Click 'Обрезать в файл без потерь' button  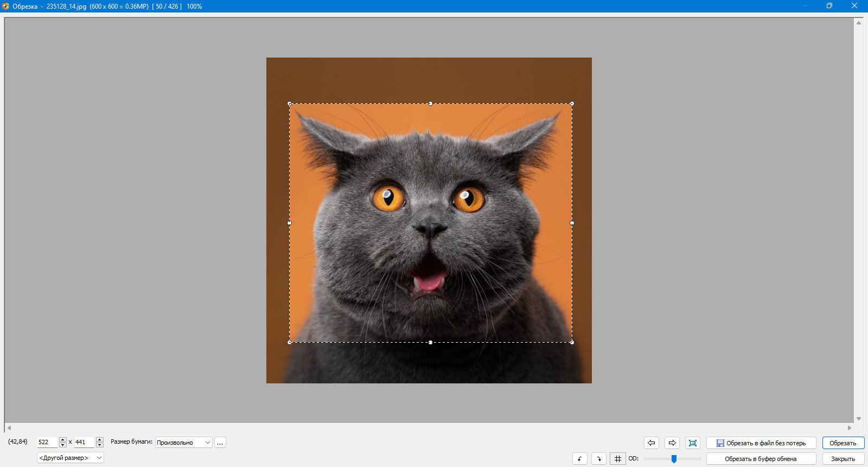click(761, 443)
